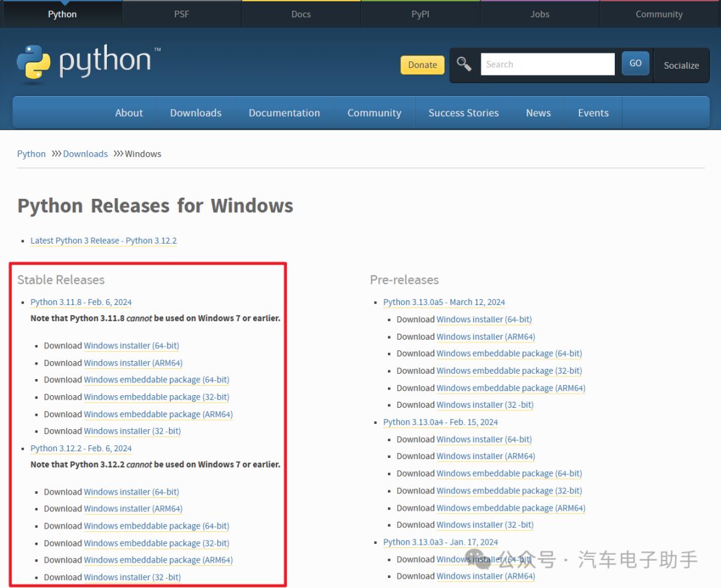Select the Python top tab

[x=62, y=14]
